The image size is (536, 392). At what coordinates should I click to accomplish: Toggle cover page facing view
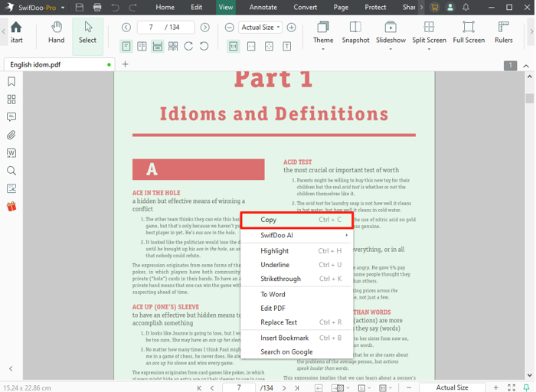click(173, 46)
